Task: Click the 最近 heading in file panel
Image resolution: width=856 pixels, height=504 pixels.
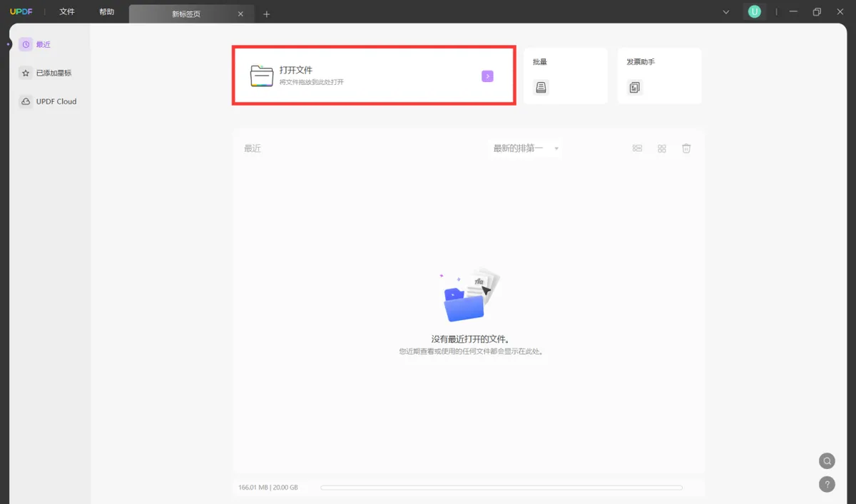Action: (253, 148)
